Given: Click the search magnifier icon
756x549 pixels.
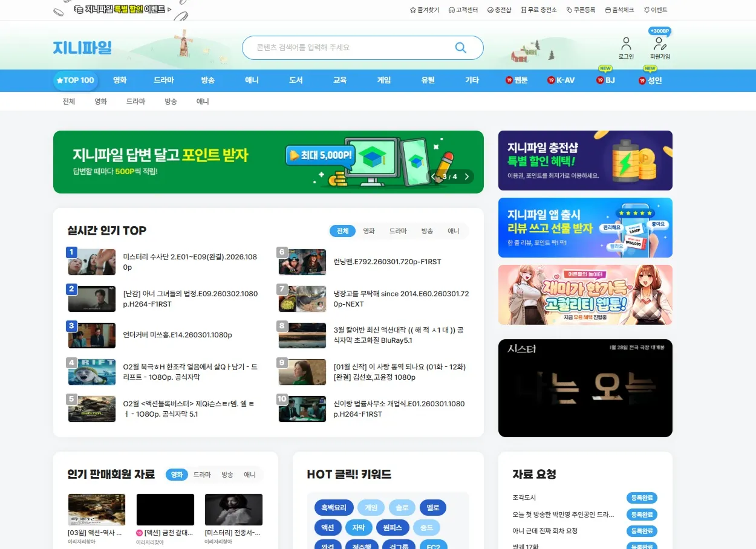Looking at the screenshot, I should 460,48.
